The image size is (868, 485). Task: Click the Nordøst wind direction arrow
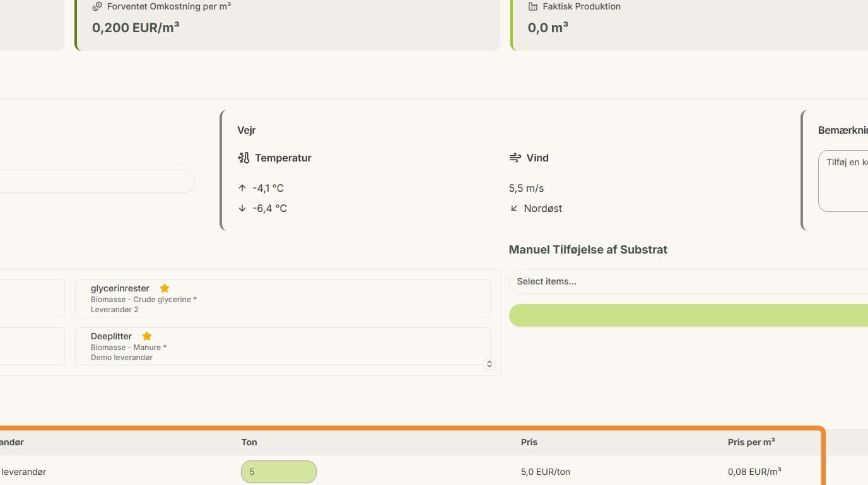514,208
